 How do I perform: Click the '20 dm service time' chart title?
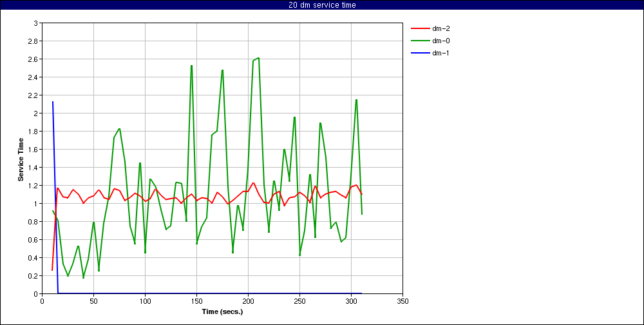point(322,5)
